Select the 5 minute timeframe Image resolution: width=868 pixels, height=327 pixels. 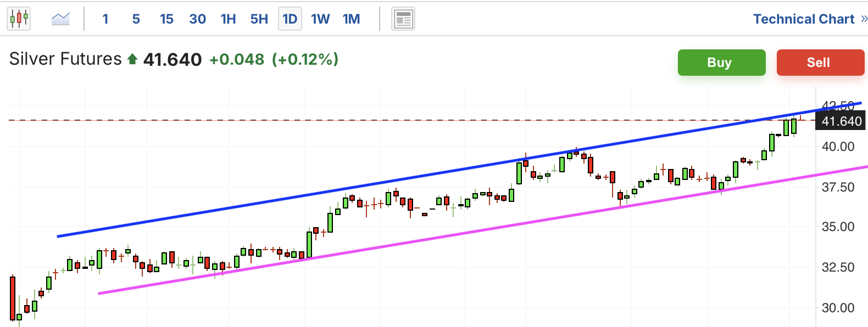(136, 19)
